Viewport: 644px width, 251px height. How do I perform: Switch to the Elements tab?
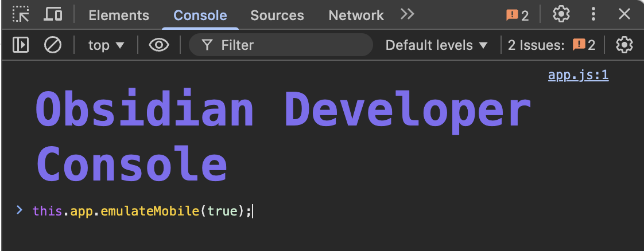coord(119,15)
